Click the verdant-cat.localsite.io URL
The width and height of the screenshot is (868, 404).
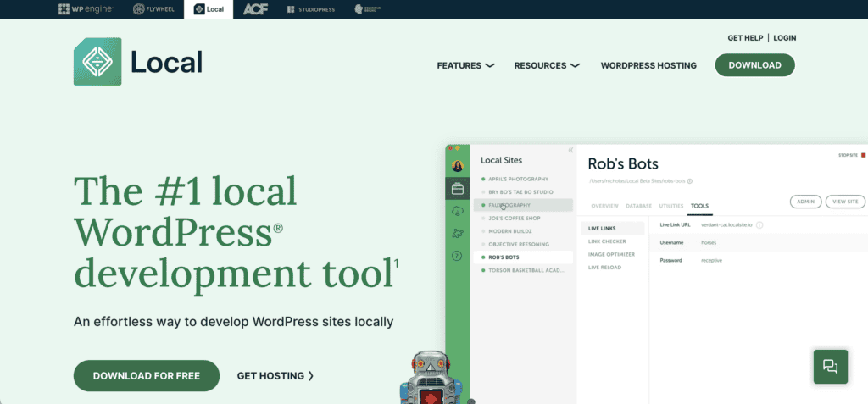726,225
